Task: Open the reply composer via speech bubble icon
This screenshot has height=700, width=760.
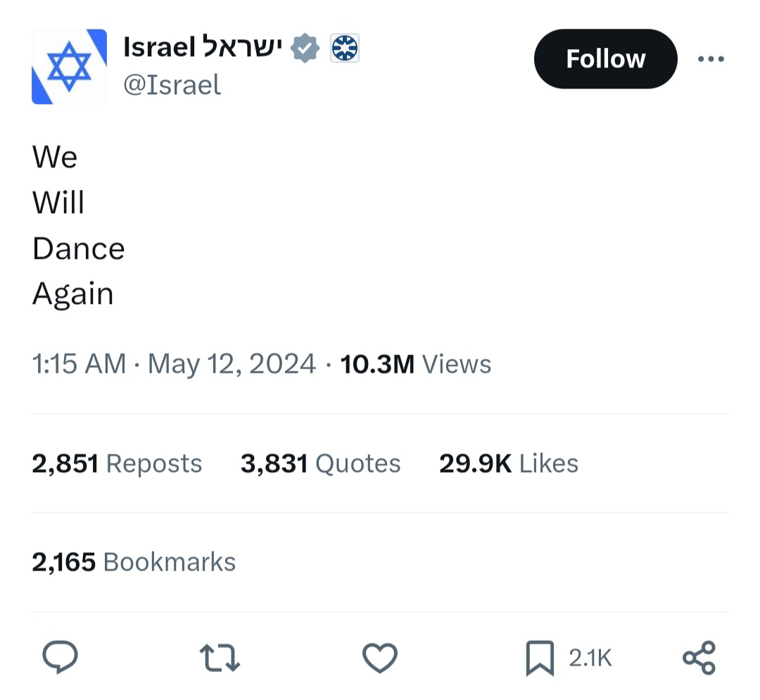Action: tap(60, 657)
